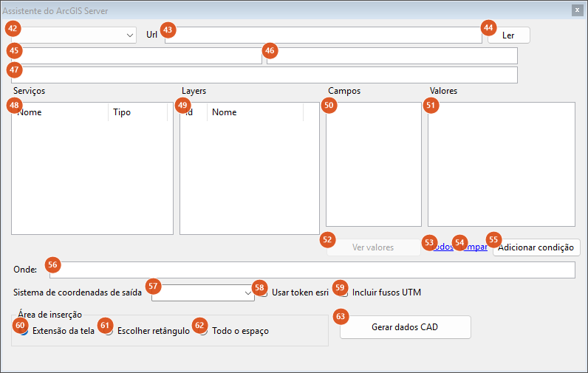Click the Limpar link under Valores
Viewport: 588px width, 373px height.
(x=474, y=247)
